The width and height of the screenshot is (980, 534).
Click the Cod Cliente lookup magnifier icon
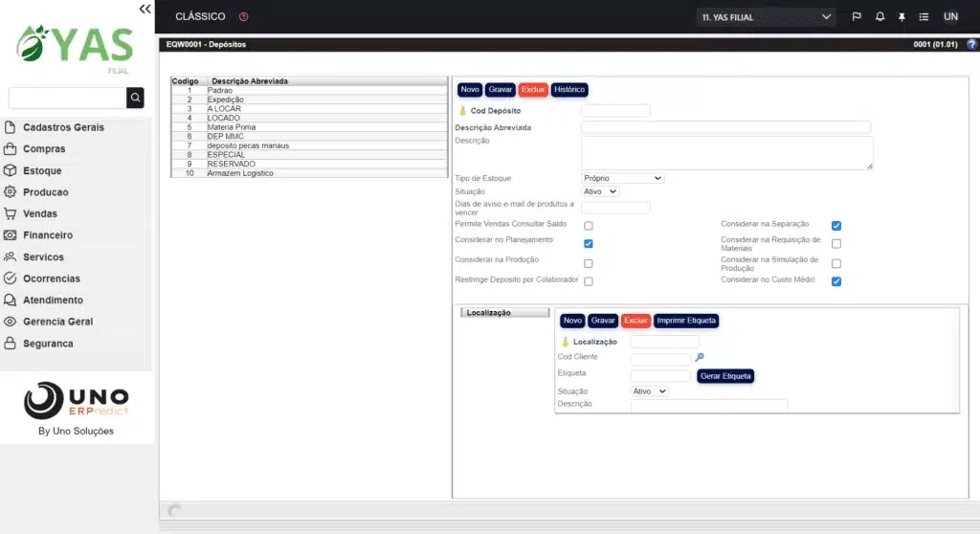click(x=700, y=357)
